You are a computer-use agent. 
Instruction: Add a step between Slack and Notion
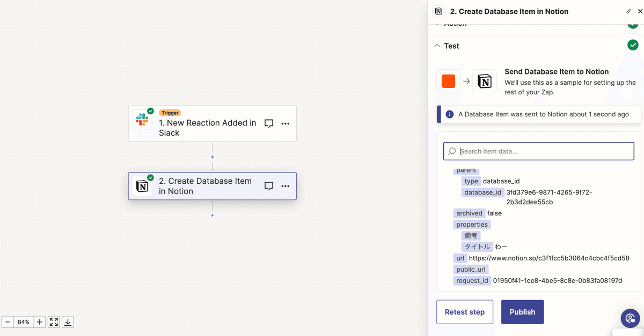coord(213,157)
